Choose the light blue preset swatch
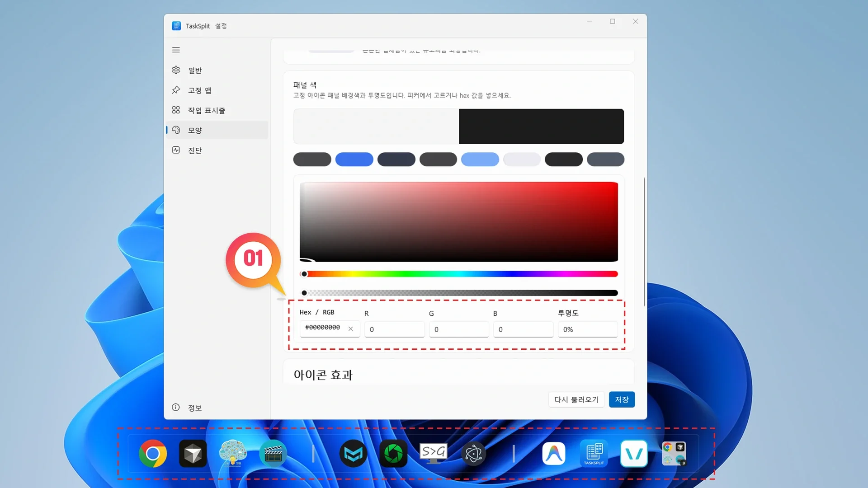Image resolution: width=868 pixels, height=488 pixels. click(480, 160)
